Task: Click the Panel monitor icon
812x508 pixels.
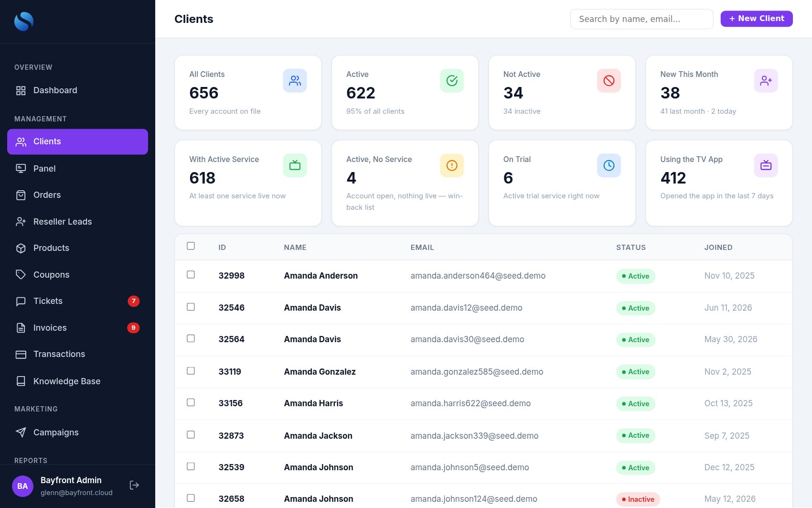Action: pyautogui.click(x=21, y=168)
